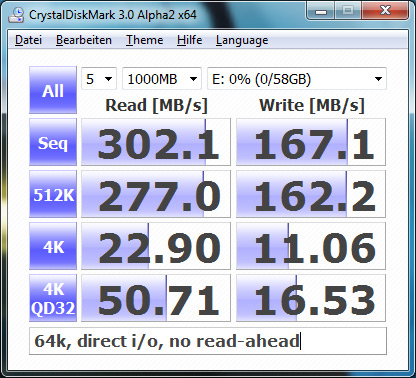The height and width of the screenshot is (378, 416).
Task: Click the Seq write result 167.1
Action: pyautogui.click(x=311, y=142)
